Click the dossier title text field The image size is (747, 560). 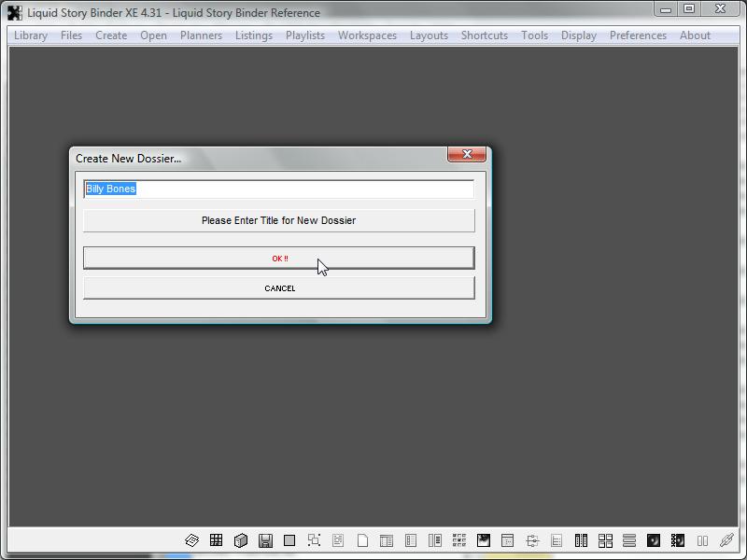[x=278, y=189]
